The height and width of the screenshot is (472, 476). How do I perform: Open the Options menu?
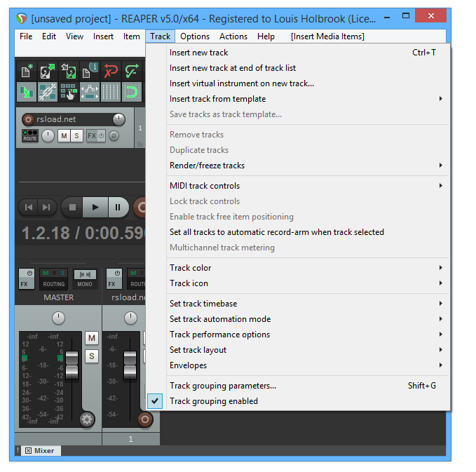(x=195, y=36)
